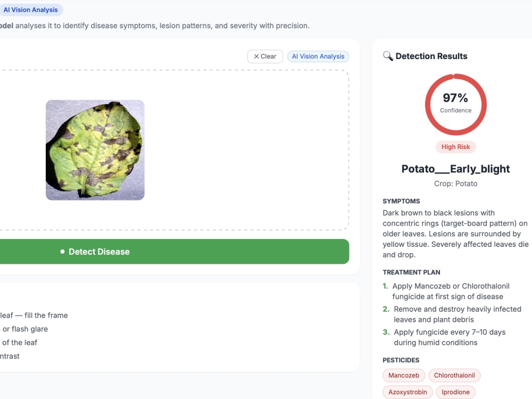
Task: Click the X icon in Clear button
Action: (256, 56)
